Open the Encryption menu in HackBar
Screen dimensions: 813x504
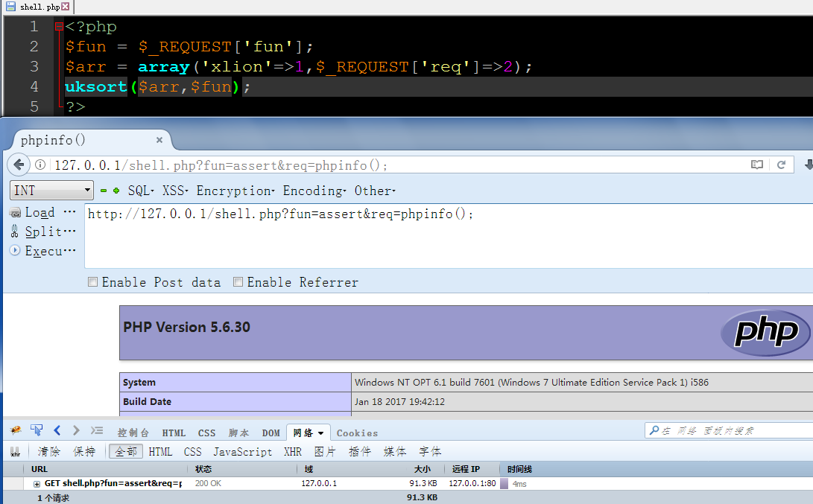tap(235, 191)
